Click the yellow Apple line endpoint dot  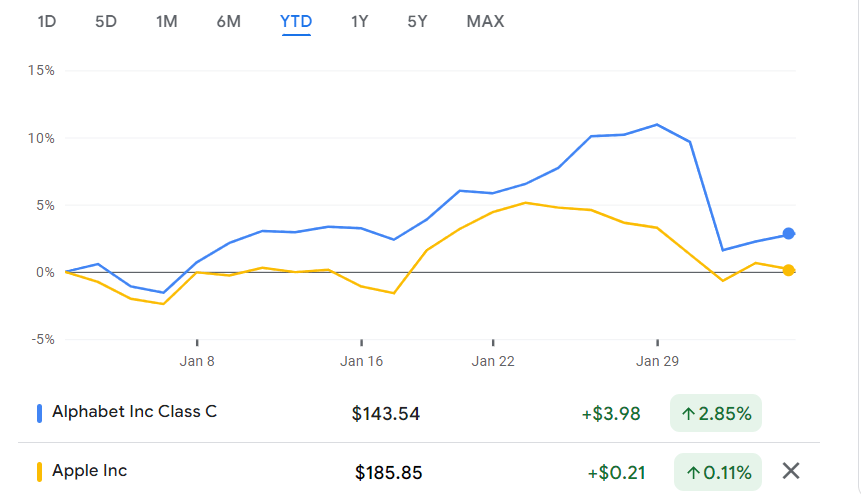click(788, 270)
